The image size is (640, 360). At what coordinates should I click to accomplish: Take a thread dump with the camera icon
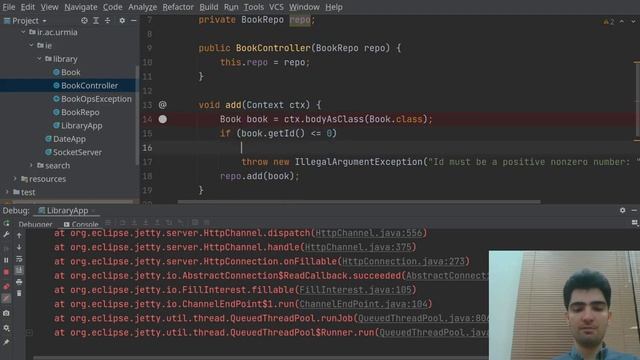[6, 313]
